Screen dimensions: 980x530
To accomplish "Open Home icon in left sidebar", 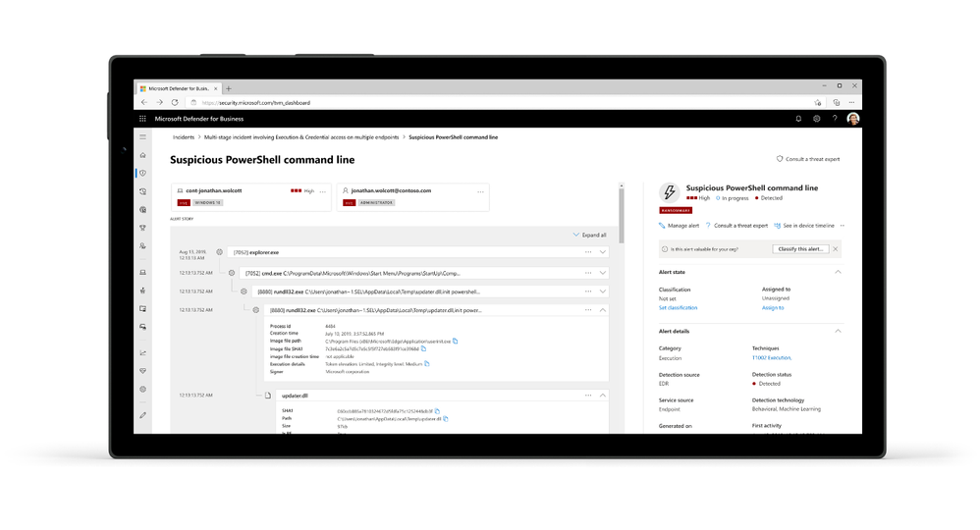I will click(143, 155).
